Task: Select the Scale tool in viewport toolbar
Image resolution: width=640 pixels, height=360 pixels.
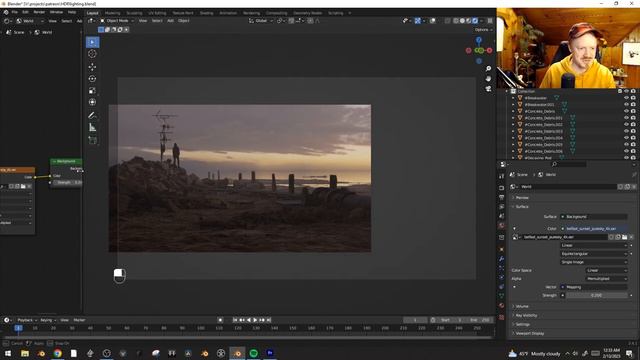Action: coord(93,91)
